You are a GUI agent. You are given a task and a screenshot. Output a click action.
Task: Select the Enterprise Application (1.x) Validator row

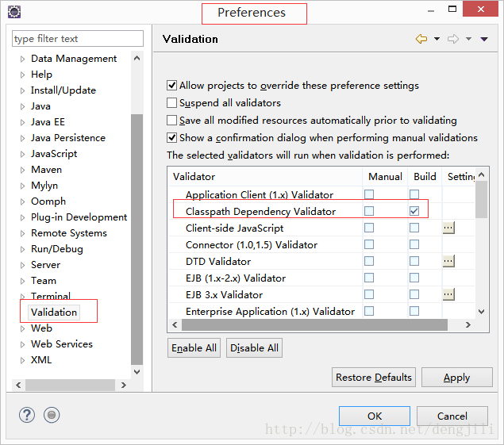coord(321,311)
